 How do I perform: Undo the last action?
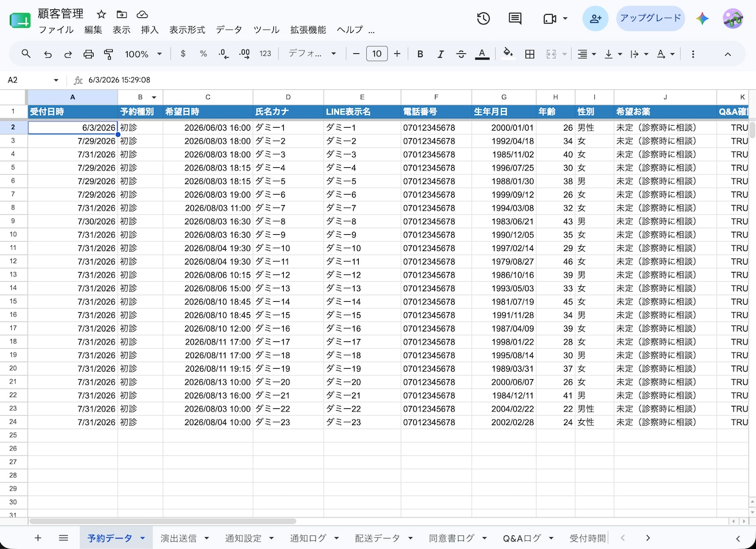point(48,54)
